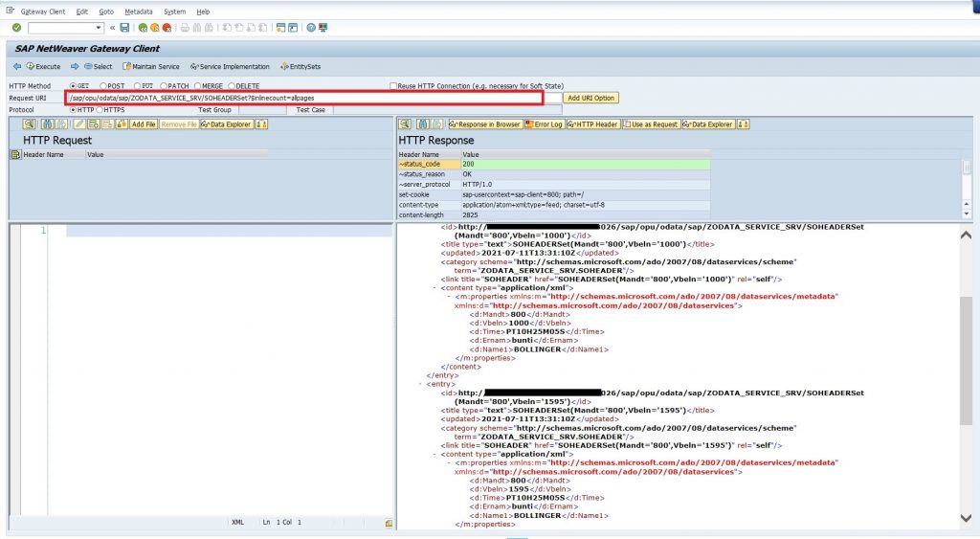Click the green Enter checkmark icon
980x539 pixels.
click(17, 28)
